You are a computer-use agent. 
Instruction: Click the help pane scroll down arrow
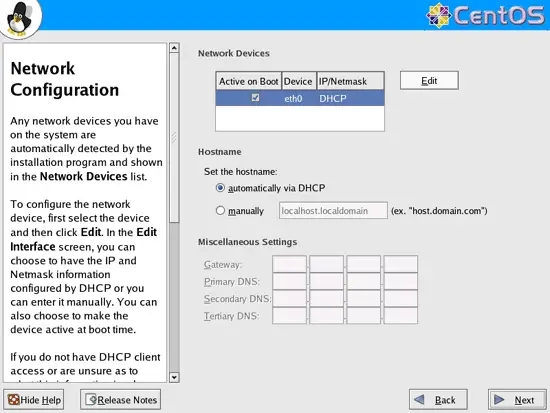click(x=174, y=377)
